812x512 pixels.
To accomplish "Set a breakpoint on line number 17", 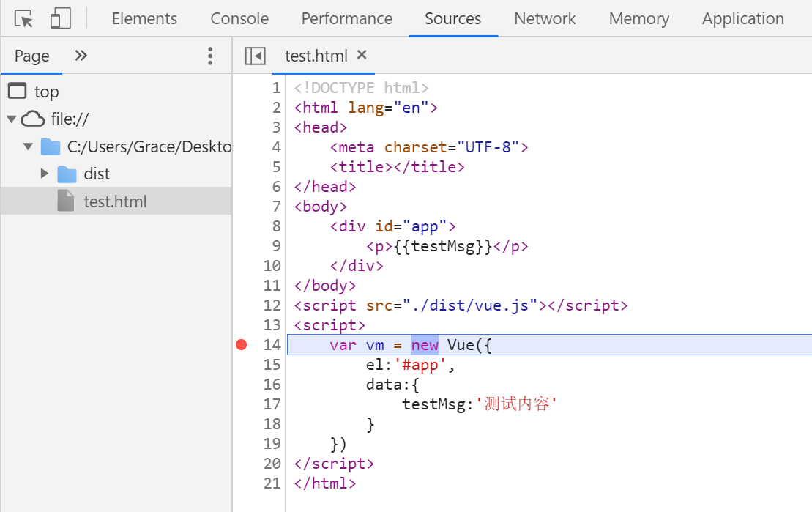I will (x=272, y=404).
